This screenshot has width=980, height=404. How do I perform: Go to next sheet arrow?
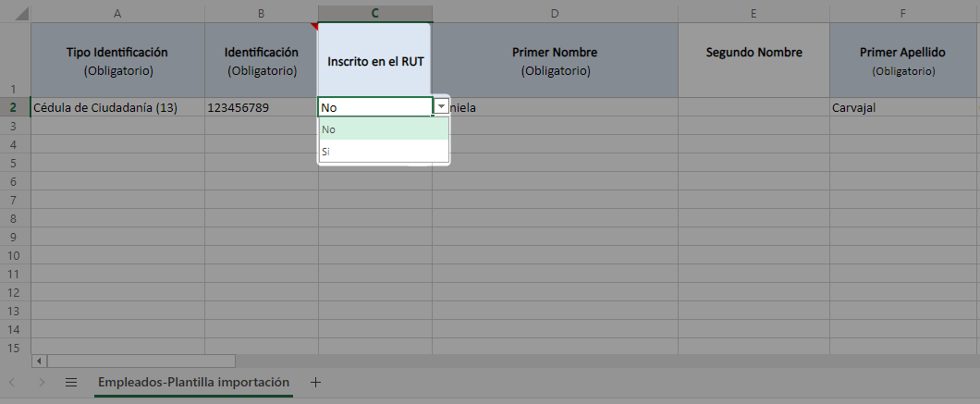pos(42,382)
